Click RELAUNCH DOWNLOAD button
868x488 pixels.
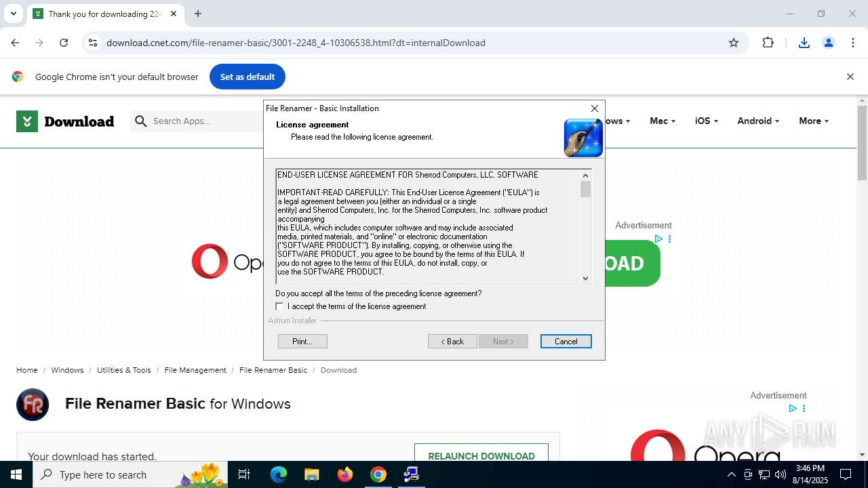coord(481,456)
